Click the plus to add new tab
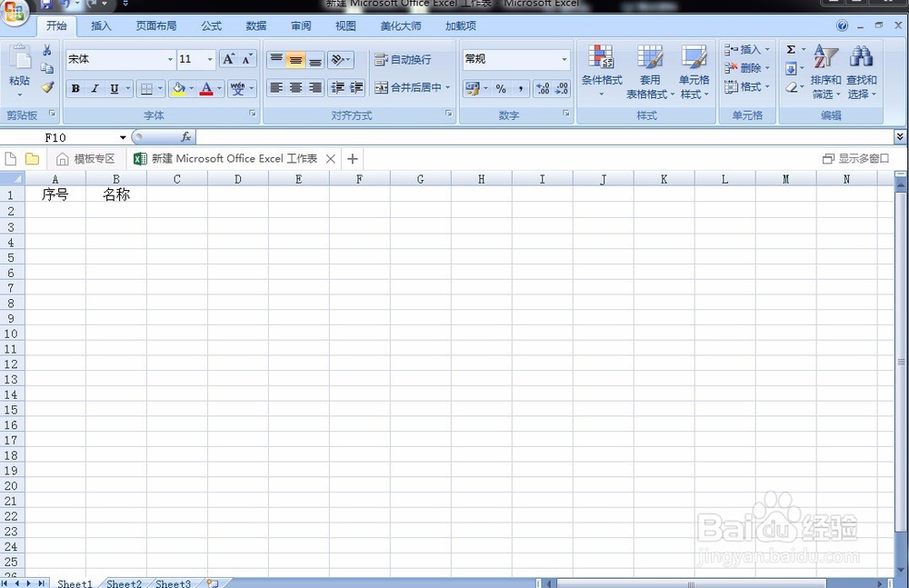Viewport: 909px width, 588px height. pyautogui.click(x=353, y=158)
